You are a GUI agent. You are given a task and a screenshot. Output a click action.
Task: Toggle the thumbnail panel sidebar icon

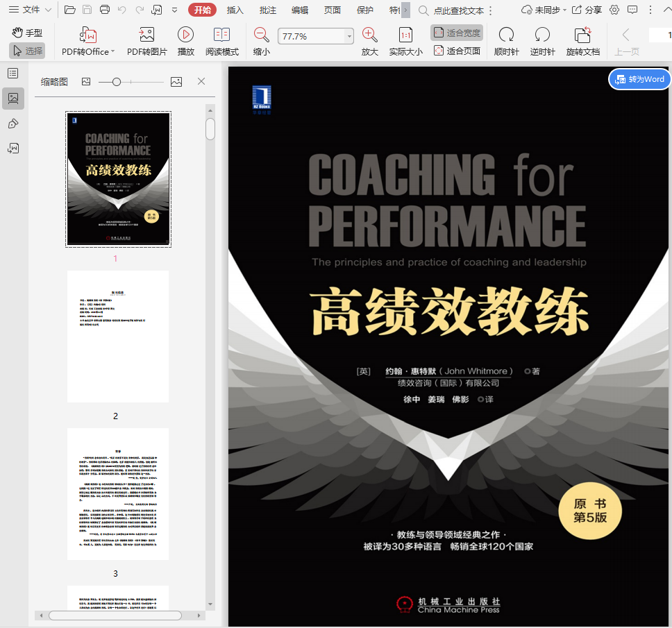pyautogui.click(x=13, y=99)
